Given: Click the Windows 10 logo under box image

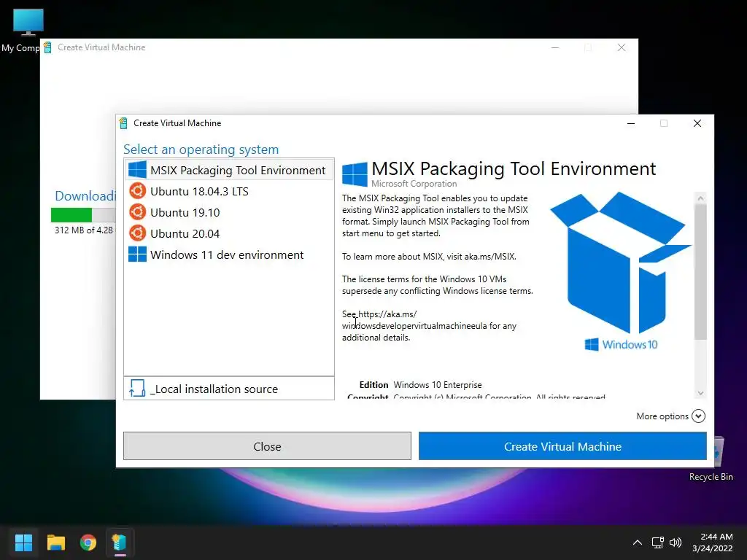Looking at the screenshot, I should pyautogui.click(x=621, y=344).
